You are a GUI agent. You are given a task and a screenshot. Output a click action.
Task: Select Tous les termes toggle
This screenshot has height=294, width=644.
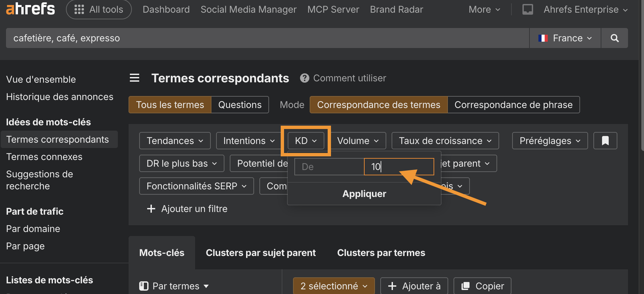click(x=170, y=105)
